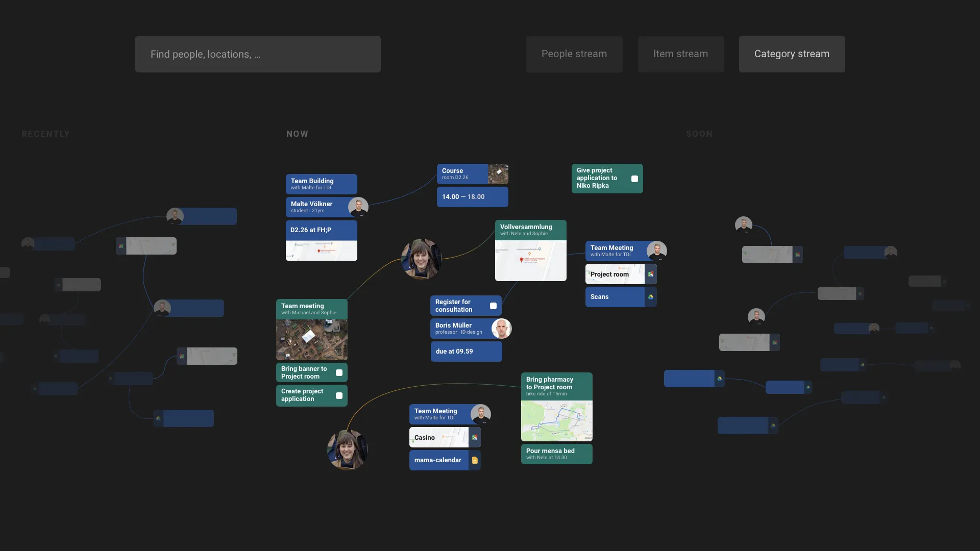The height and width of the screenshot is (551, 980).
Task: Click Google Drive icon on Scans card
Action: point(651,297)
